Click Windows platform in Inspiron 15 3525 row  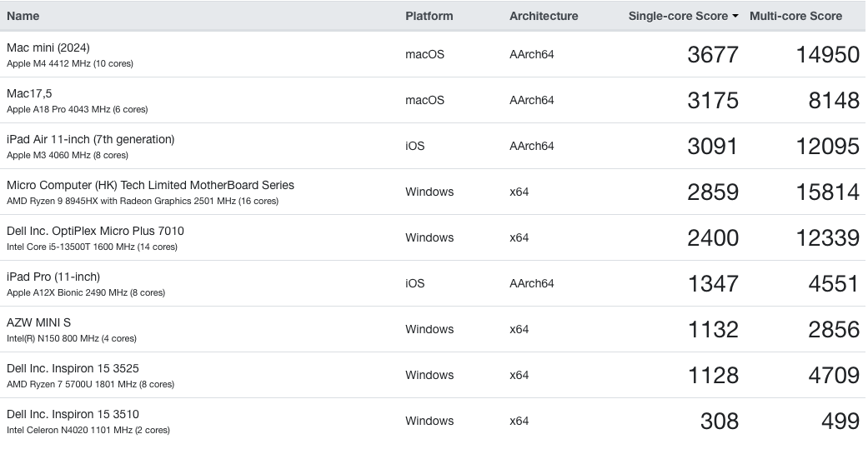pyautogui.click(x=429, y=376)
